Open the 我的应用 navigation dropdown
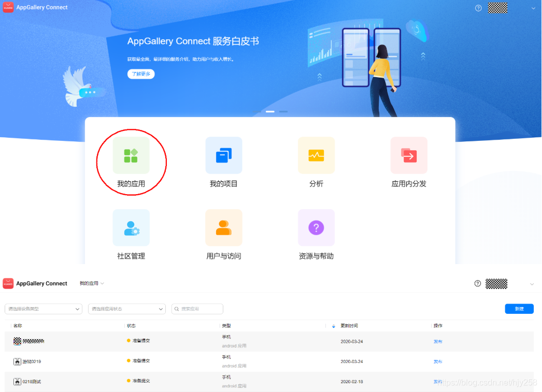Screen dimensions: 542x392 point(92,283)
